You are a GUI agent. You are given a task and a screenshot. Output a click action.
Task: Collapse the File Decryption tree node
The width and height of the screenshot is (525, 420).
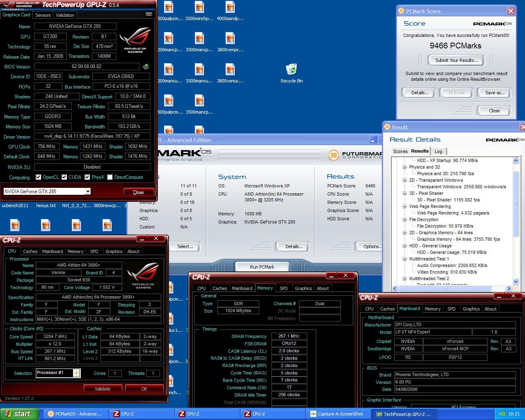tap(404, 219)
